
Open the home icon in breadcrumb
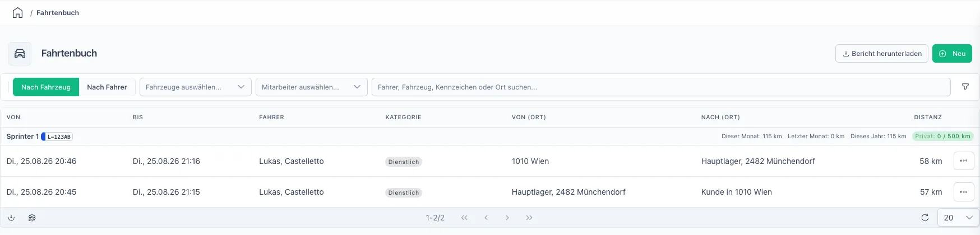pyautogui.click(x=18, y=13)
